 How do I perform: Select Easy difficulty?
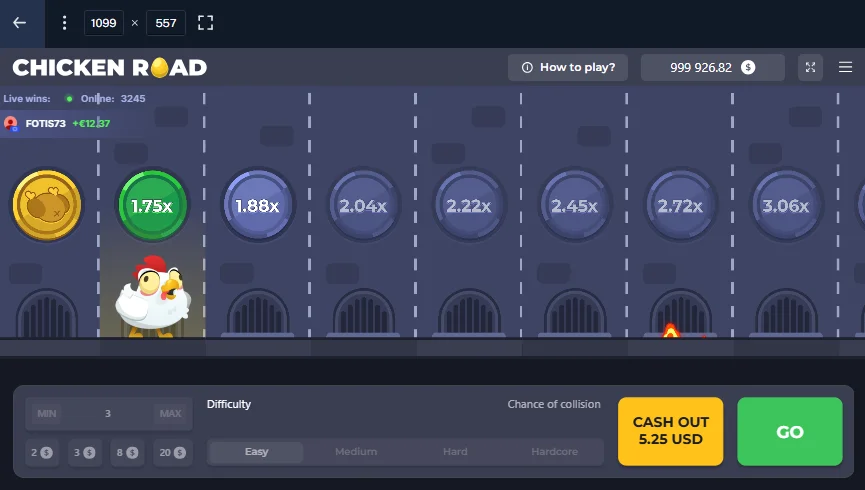(256, 451)
